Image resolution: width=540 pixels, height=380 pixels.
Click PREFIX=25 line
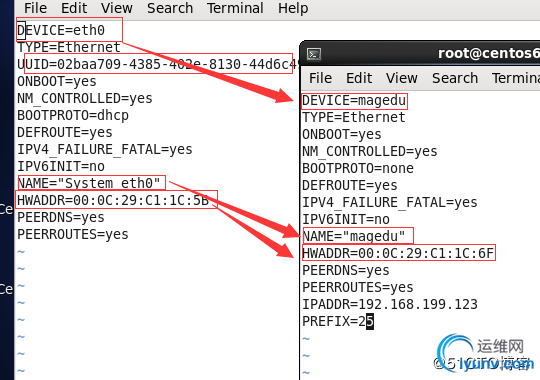click(x=338, y=321)
